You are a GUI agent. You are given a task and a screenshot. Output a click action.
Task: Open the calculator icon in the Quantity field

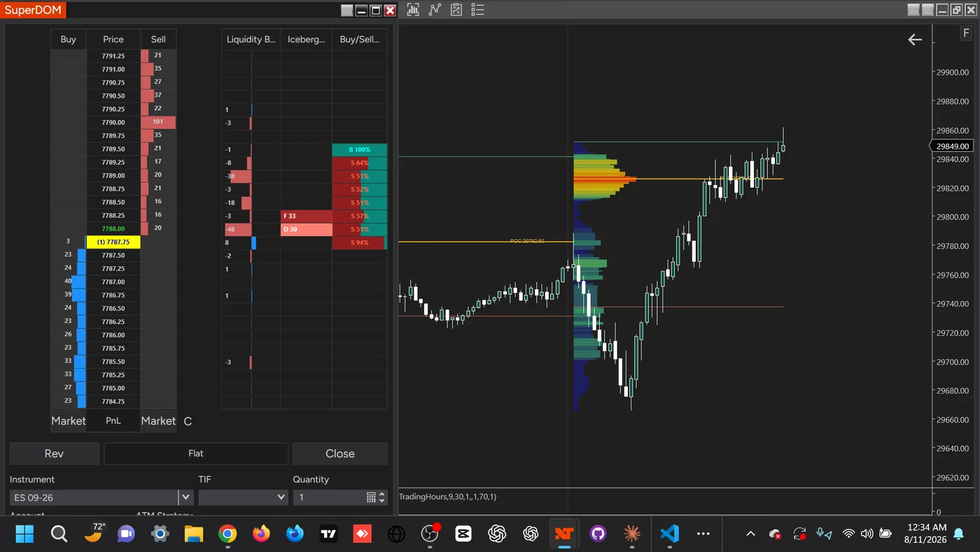pos(371,497)
